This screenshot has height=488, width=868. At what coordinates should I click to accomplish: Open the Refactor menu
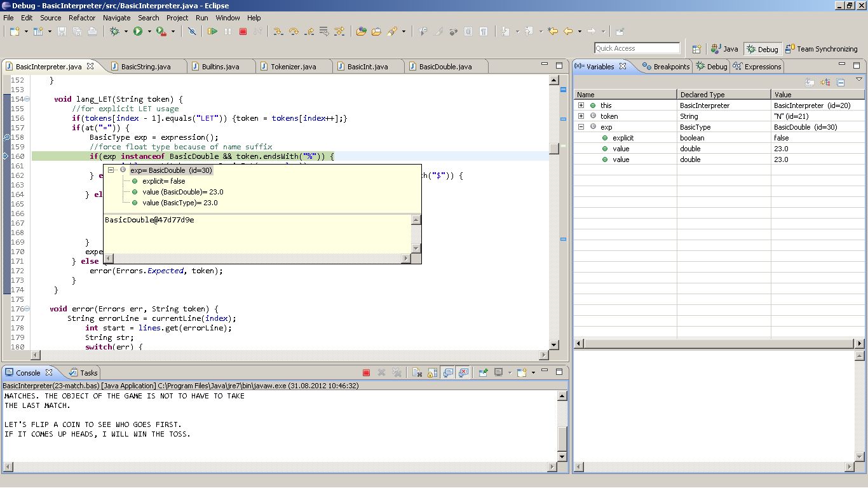coord(82,18)
